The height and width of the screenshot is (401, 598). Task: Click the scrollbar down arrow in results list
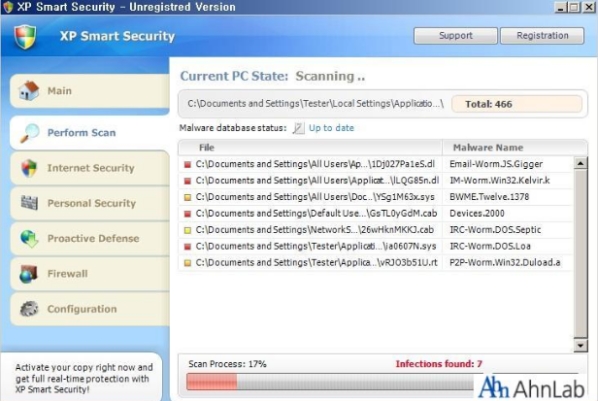pyautogui.click(x=580, y=345)
